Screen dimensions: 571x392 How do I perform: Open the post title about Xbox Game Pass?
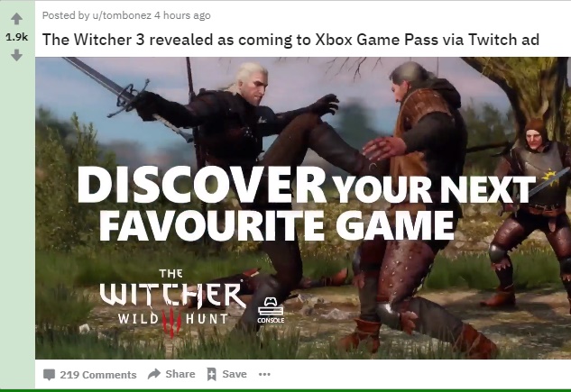[x=290, y=40]
